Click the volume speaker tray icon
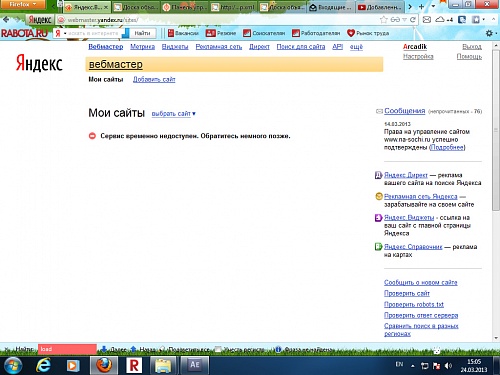500x375 pixels. [448, 366]
